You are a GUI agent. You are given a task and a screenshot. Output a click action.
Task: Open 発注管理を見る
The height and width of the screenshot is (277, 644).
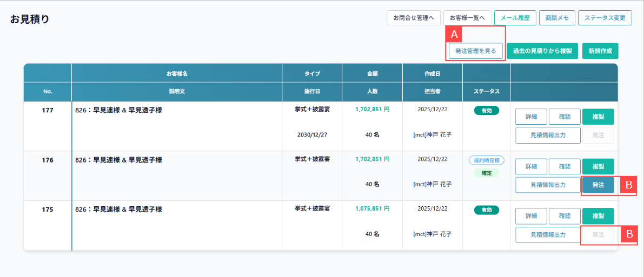476,51
